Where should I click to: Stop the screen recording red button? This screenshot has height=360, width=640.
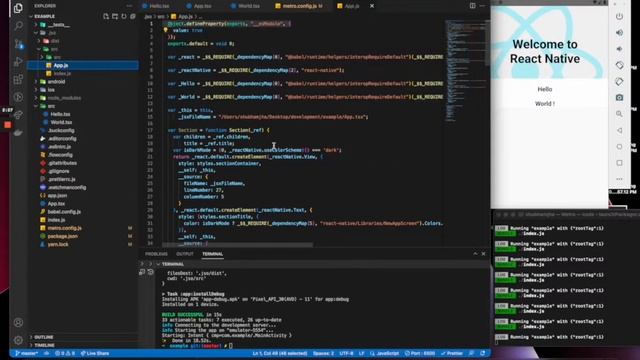click(7, 125)
